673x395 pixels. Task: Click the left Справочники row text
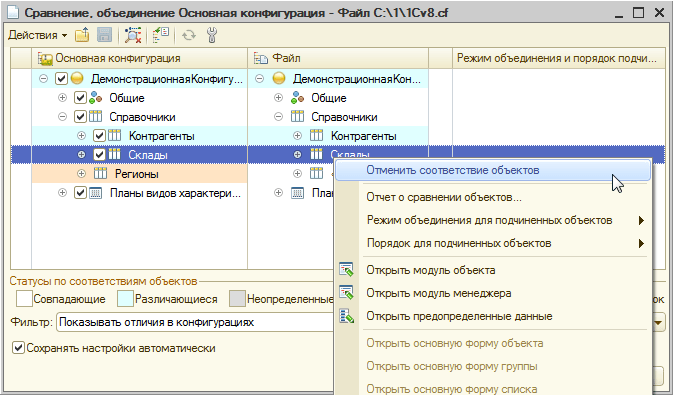tap(142, 117)
